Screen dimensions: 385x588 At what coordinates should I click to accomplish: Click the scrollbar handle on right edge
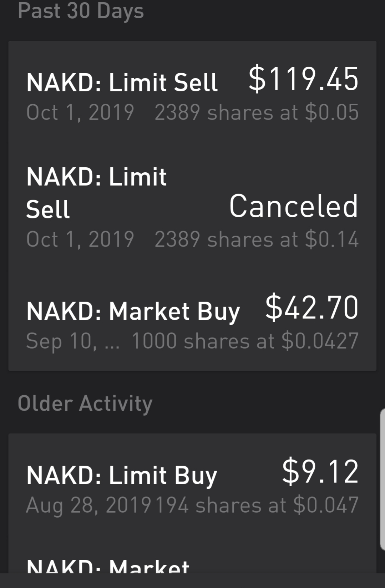[x=382, y=478]
